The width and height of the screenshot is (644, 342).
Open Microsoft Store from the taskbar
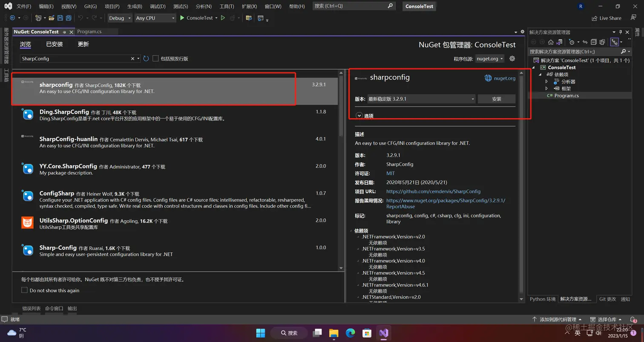(x=367, y=333)
